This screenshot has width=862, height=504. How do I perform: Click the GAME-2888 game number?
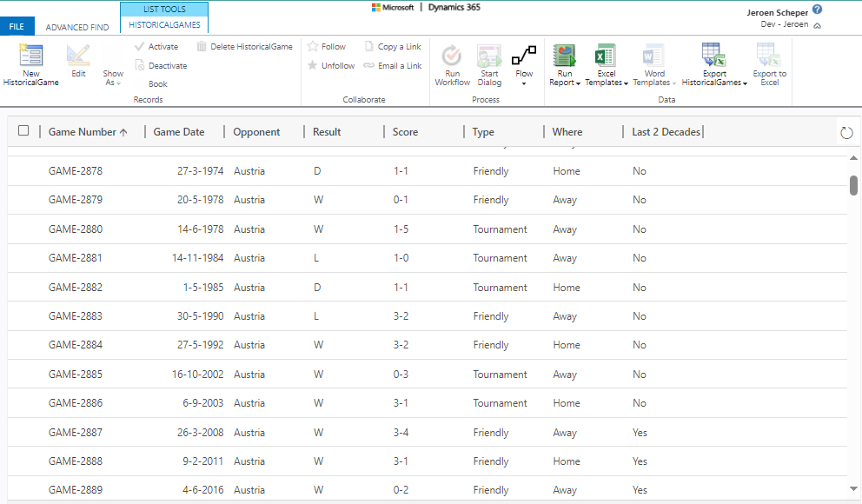[76, 461]
